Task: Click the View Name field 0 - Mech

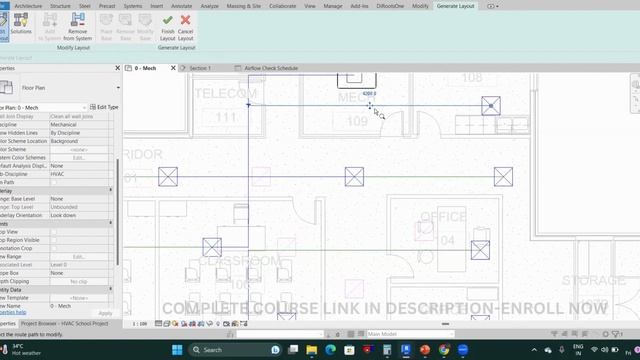Action: pyautogui.click(x=78, y=306)
